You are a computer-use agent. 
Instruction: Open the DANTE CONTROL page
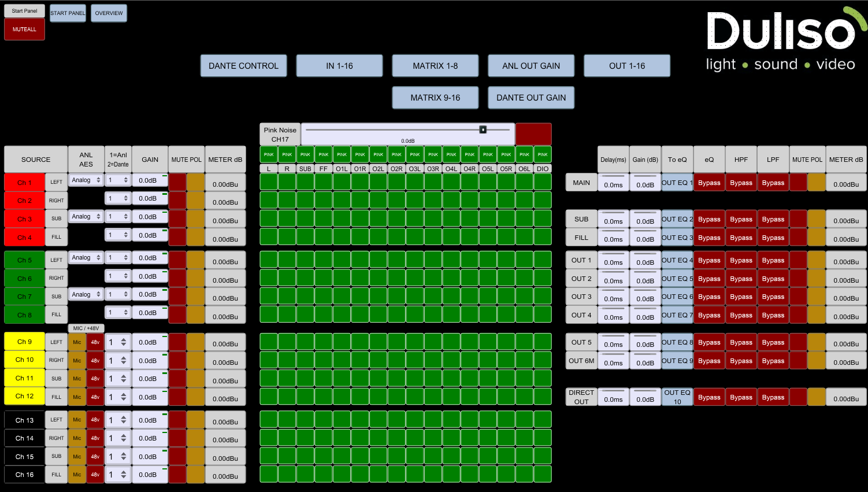(243, 66)
